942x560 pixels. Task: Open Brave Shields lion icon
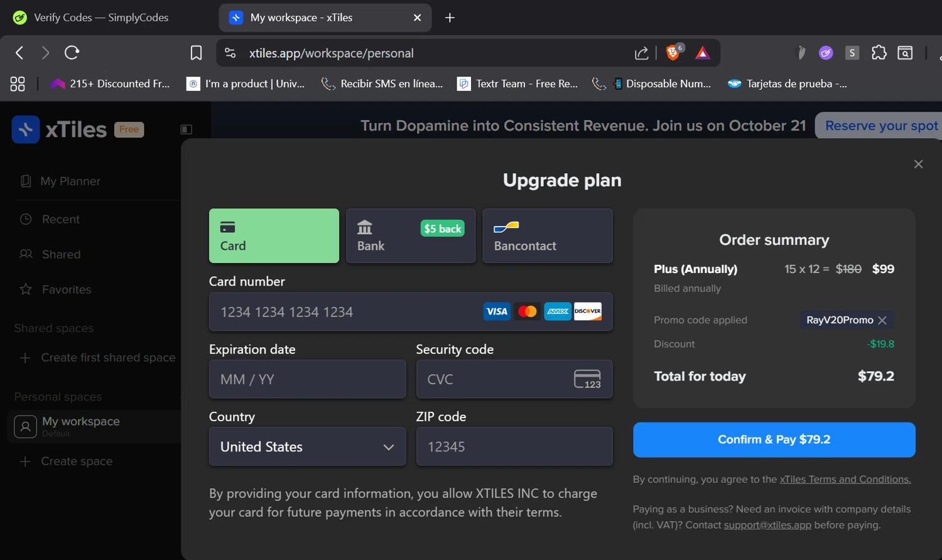[673, 53]
